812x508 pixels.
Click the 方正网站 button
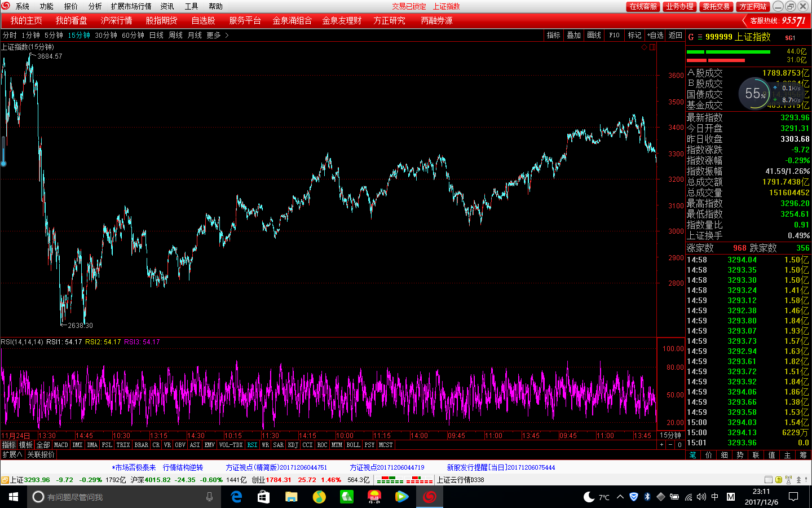753,6
